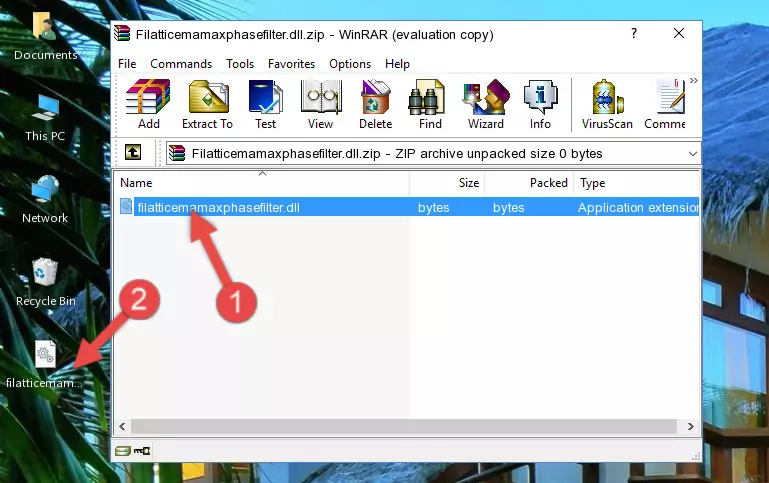The height and width of the screenshot is (483, 769).
Task: Click the horizontal scrollbar left arrow
Action: pyautogui.click(x=123, y=426)
